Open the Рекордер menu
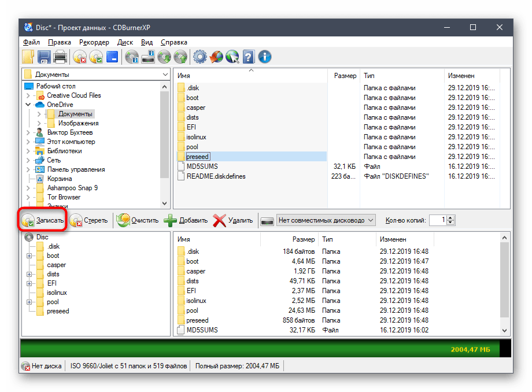Screen dimensions: 532x392 point(94,42)
